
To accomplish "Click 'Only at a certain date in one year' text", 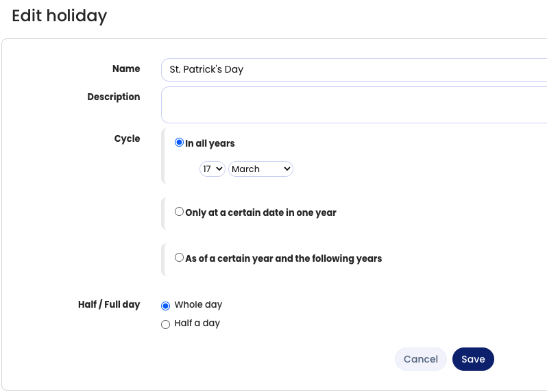I will tap(260, 212).
